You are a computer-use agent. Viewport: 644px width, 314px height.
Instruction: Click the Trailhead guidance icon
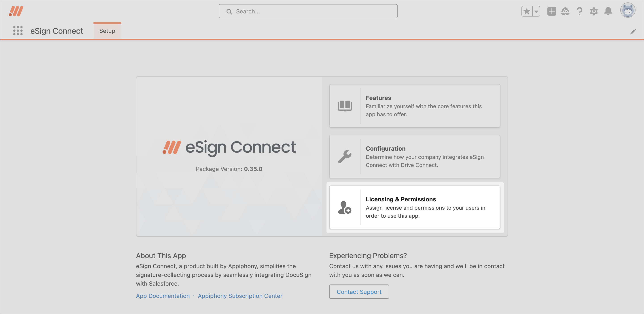click(x=565, y=11)
